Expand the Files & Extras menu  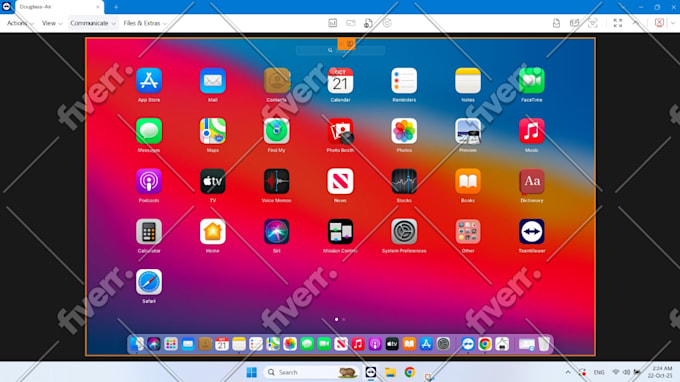tap(145, 23)
